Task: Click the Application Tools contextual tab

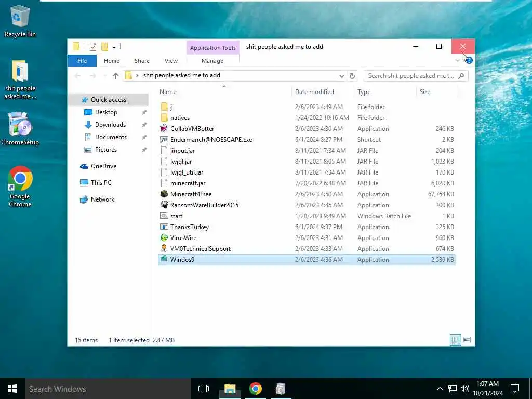Action: click(212, 48)
